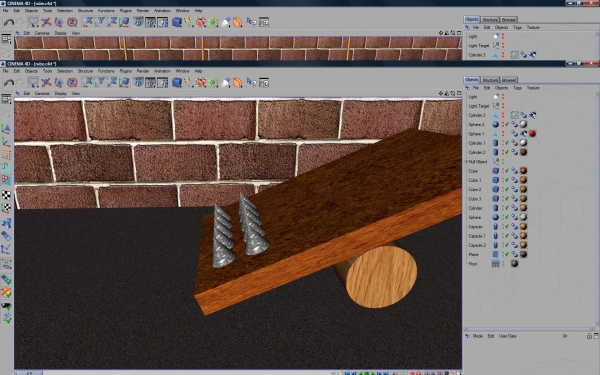
Task: Add a cube primitive from front toolbar
Action: [x=177, y=82]
